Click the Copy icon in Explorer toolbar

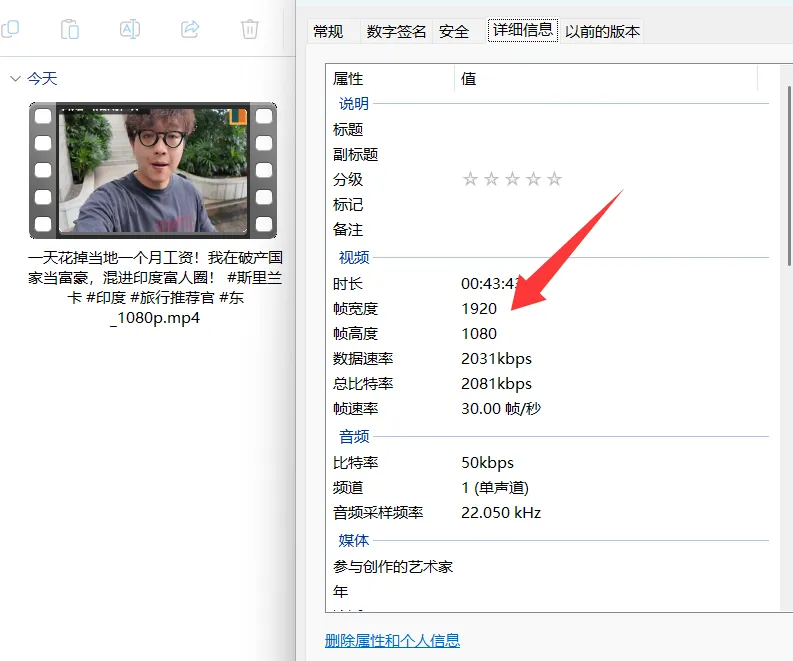click(9, 29)
